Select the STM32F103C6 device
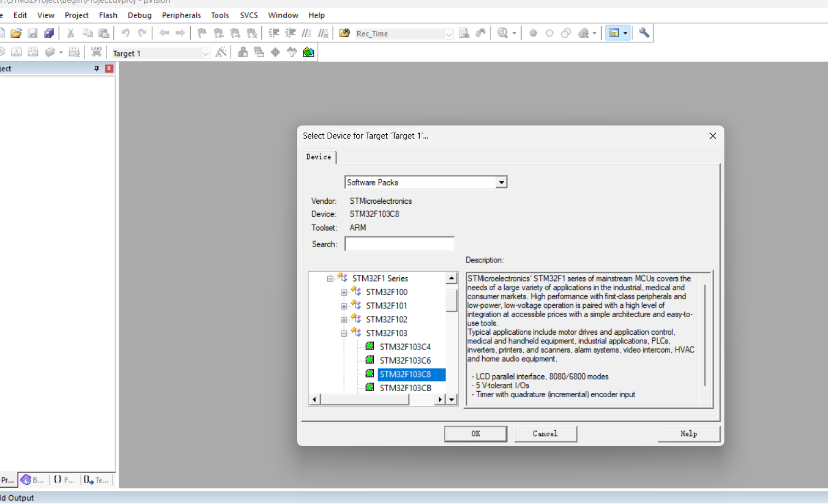828x504 pixels. pos(405,361)
